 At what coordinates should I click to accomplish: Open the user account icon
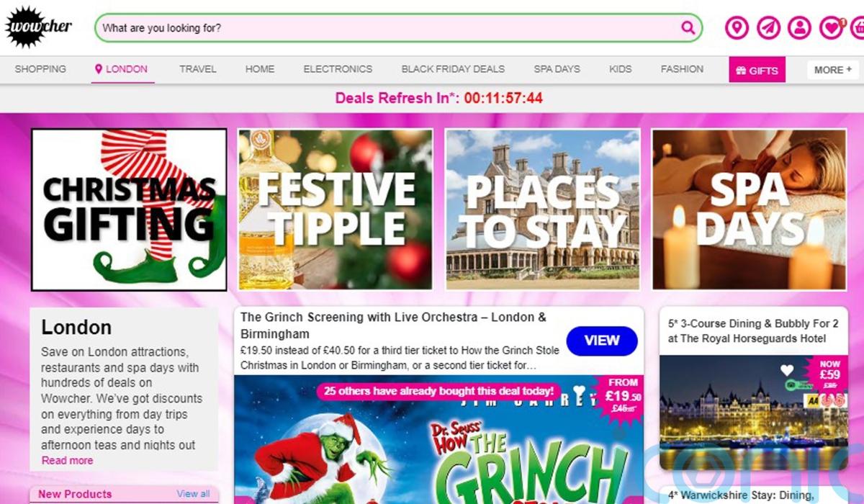[799, 28]
